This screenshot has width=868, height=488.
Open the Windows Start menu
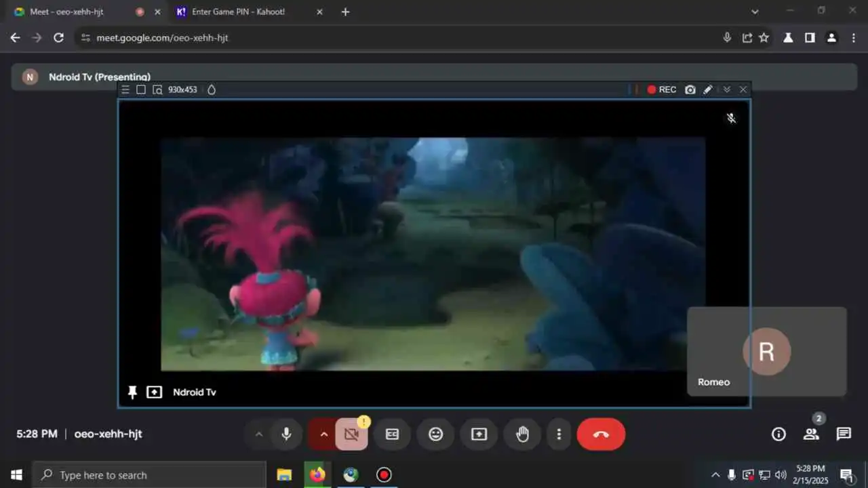coord(16,475)
